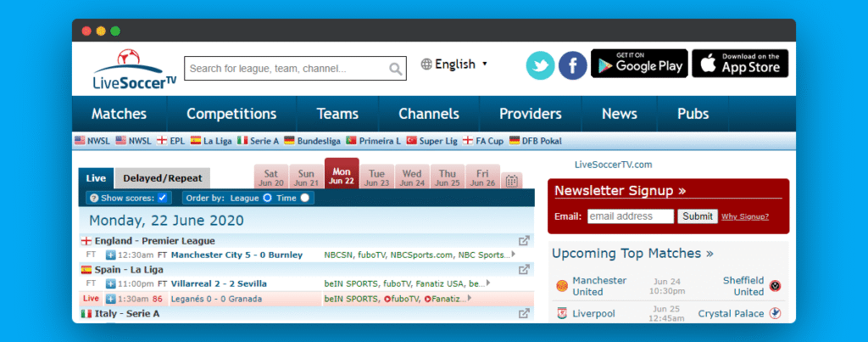Open the News menu

pyautogui.click(x=620, y=114)
